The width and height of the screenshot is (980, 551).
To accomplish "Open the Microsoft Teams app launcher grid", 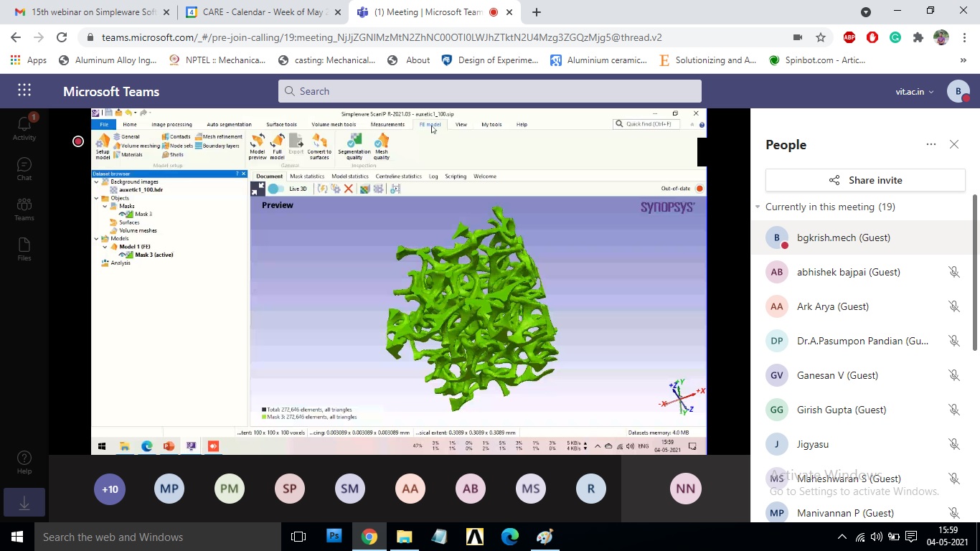I will coord(24,90).
